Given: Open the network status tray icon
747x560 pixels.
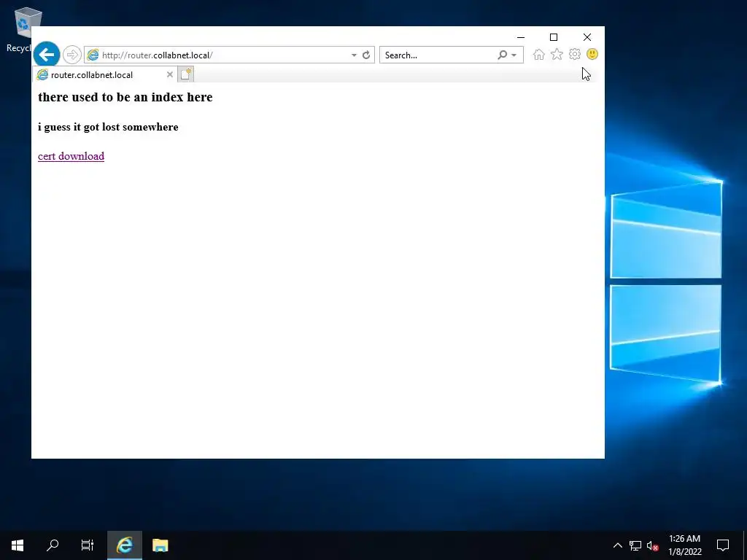Looking at the screenshot, I should (x=635, y=545).
